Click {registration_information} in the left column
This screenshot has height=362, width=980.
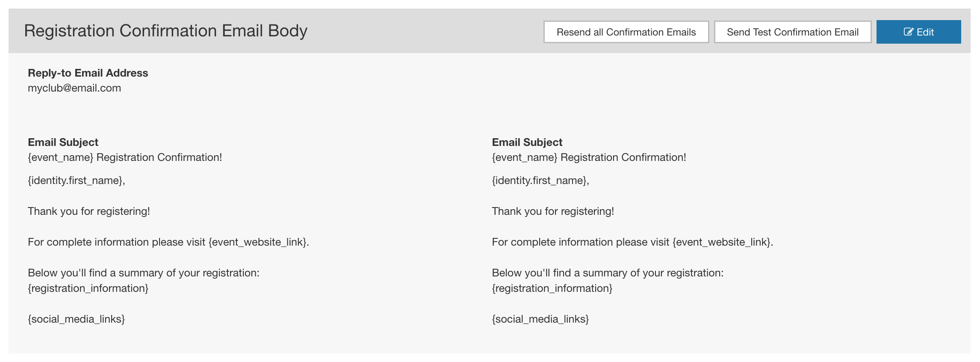click(88, 288)
